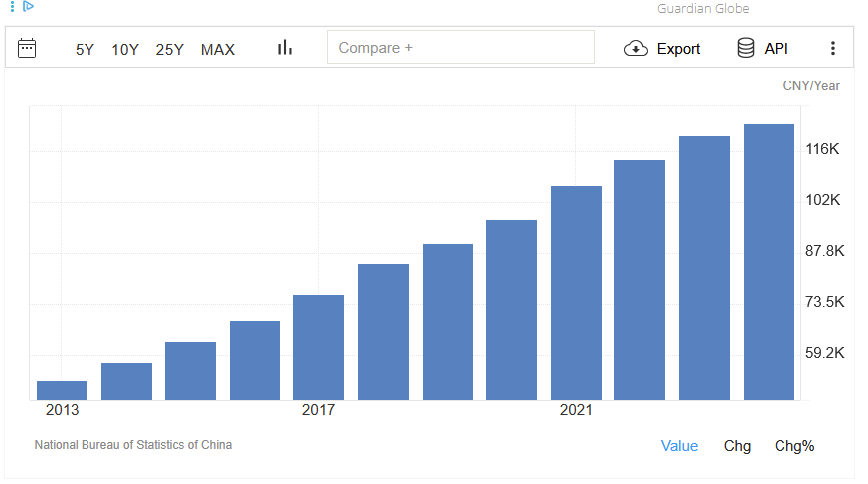Click the last tallest bar in chart
The image size is (868, 484).
[x=769, y=261]
